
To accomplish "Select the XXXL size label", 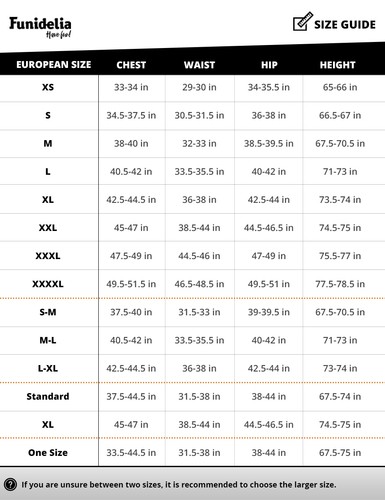I will [x=48, y=256].
